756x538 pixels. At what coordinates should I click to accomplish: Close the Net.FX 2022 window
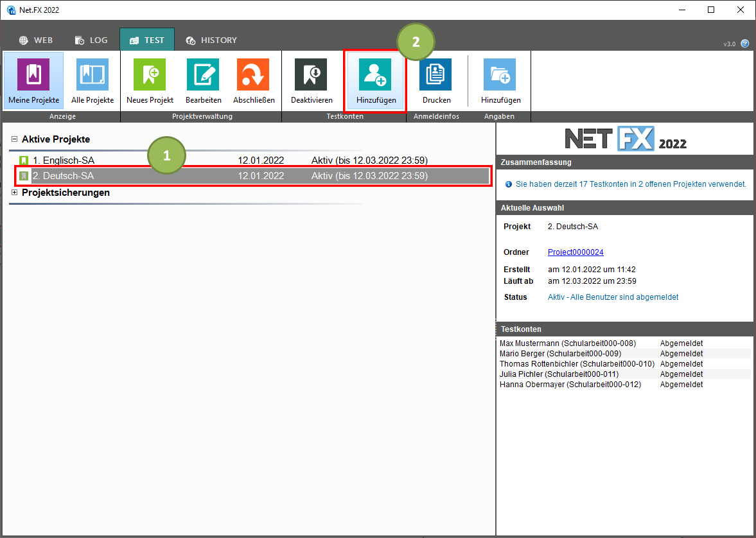click(741, 10)
